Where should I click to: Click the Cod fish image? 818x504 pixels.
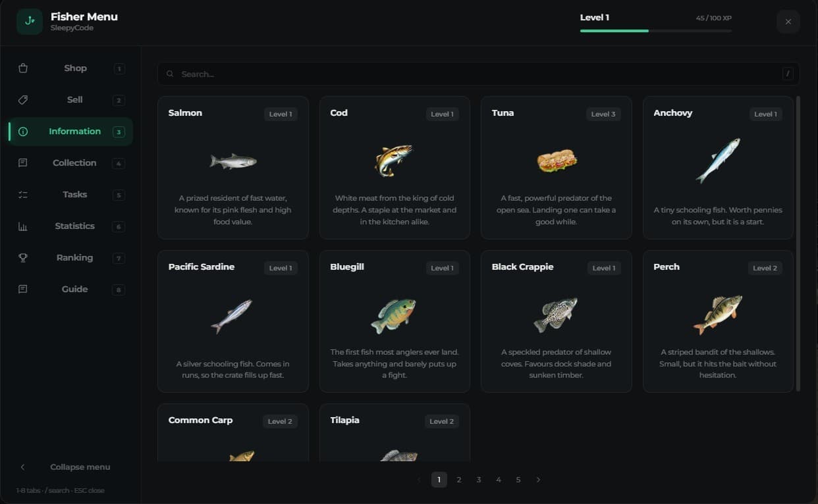[394, 160]
